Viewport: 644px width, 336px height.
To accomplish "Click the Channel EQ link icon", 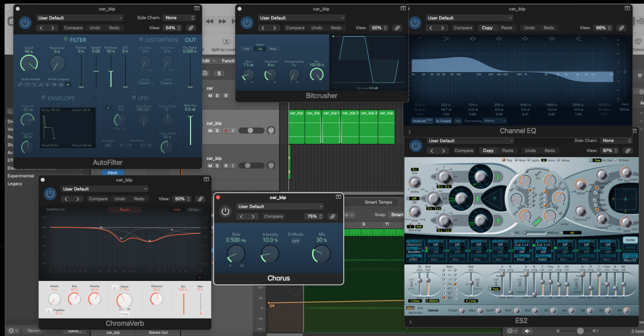I will coord(622,28).
